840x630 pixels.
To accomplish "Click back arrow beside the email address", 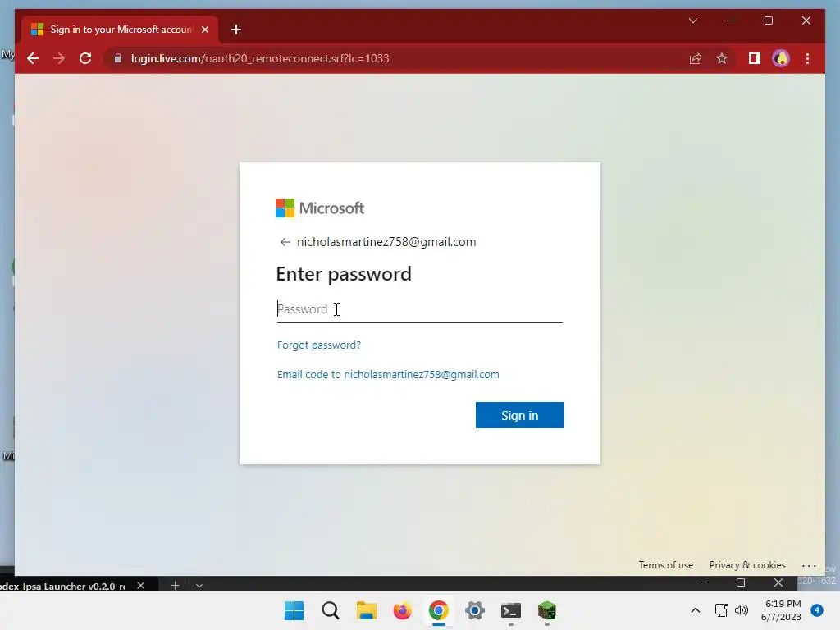I will [285, 242].
